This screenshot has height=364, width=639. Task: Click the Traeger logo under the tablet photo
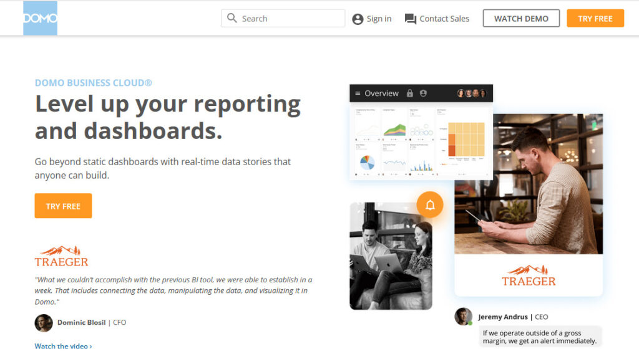tap(529, 275)
